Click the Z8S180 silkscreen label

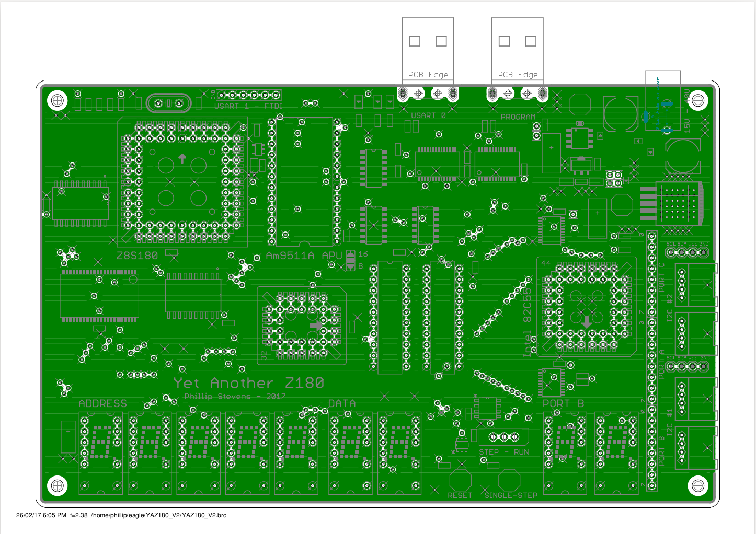pos(137,256)
